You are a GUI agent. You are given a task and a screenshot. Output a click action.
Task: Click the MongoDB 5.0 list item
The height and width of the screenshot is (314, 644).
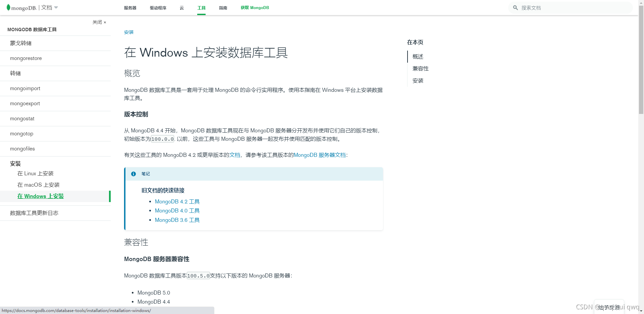pos(154,293)
